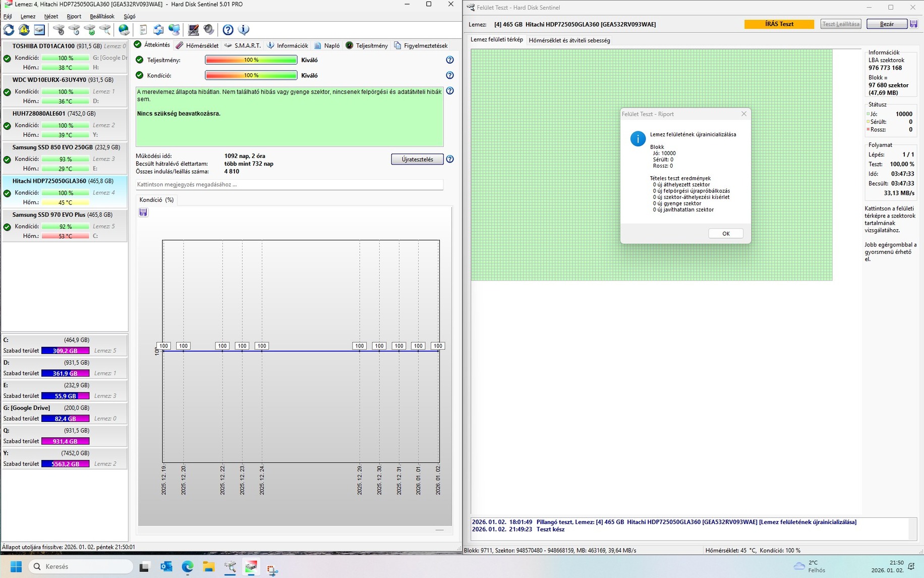Select the Samsung SSD 850 EVO 250GB disk
Image resolution: width=924 pixels, height=578 pixels.
click(x=65, y=159)
